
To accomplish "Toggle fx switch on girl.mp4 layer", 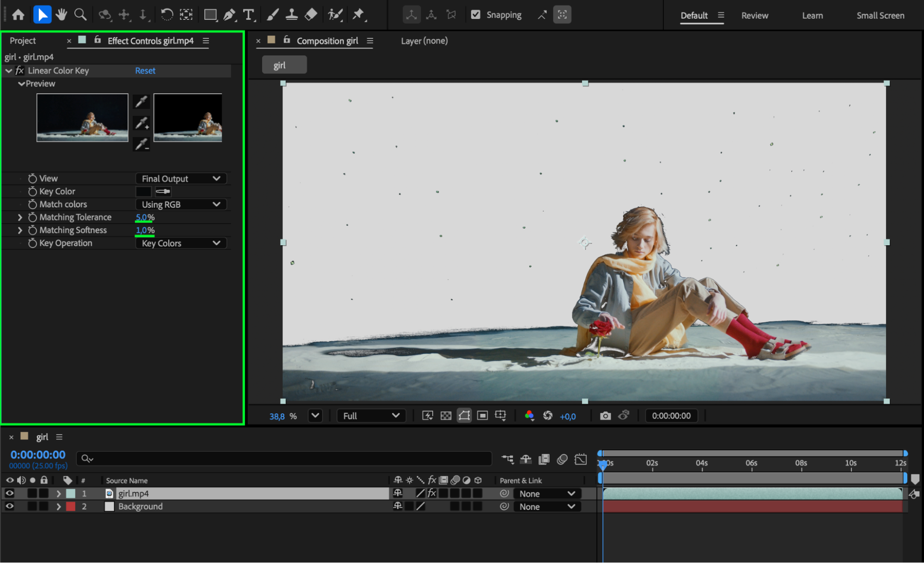I will click(x=432, y=493).
